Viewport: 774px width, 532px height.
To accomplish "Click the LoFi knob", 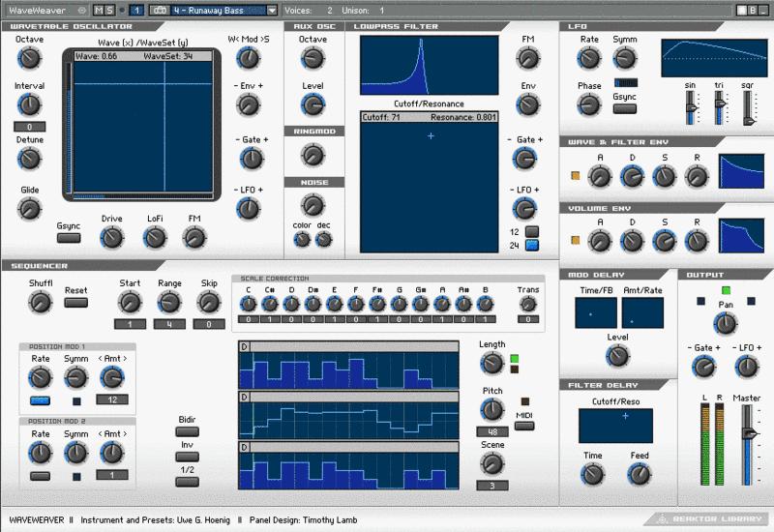I will [155, 238].
